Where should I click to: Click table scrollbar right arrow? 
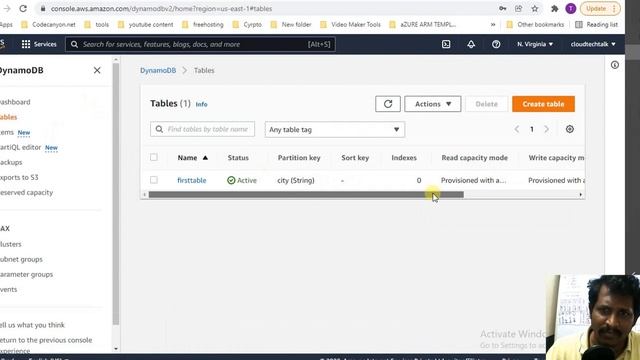580,195
